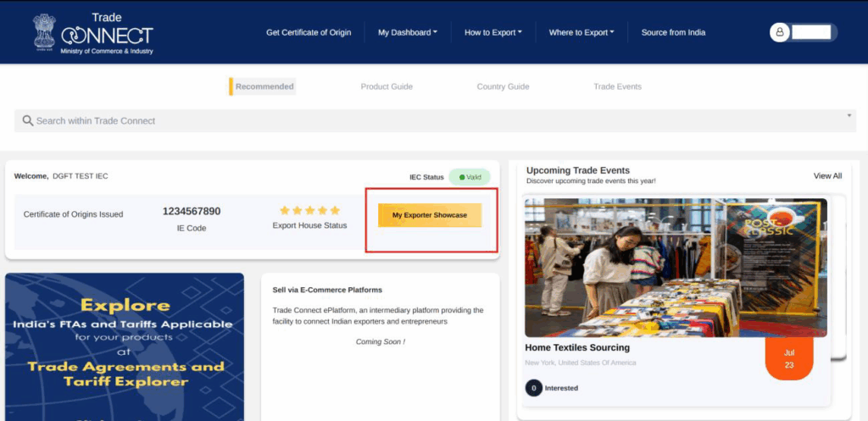Open Get Certificate of Origin link
868x421 pixels.
309,32
